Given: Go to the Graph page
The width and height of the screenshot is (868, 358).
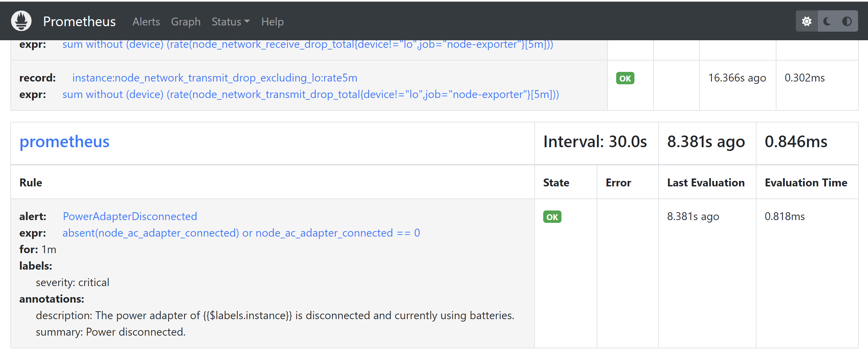Looking at the screenshot, I should click(x=185, y=22).
